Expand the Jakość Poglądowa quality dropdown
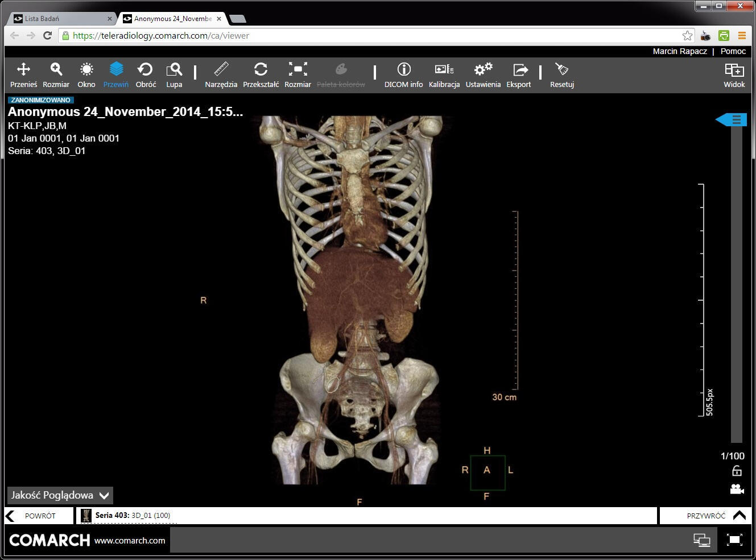Screen dimensions: 756x560 60,495
